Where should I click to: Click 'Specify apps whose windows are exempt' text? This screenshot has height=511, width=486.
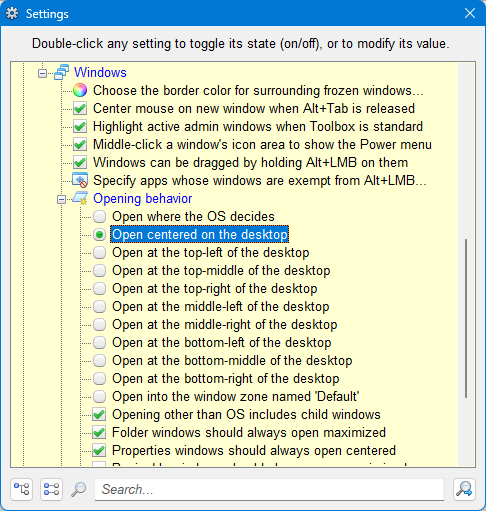260,180
